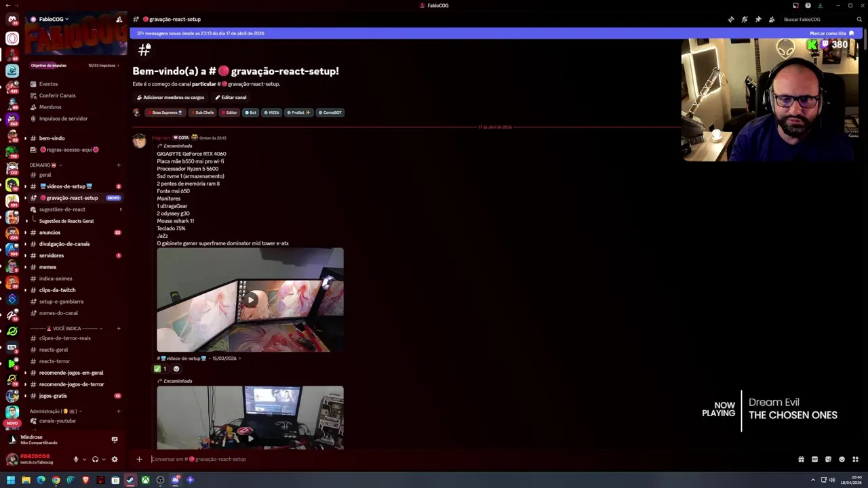The height and width of the screenshot is (488, 868).
Task: Collapse the DEMARIO category
Action: coord(45,165)
